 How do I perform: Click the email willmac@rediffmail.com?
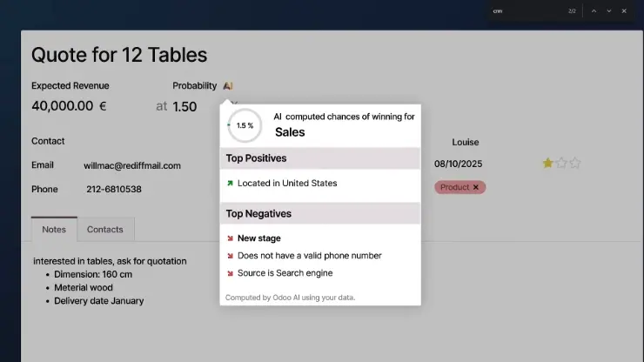click(132, 165)
